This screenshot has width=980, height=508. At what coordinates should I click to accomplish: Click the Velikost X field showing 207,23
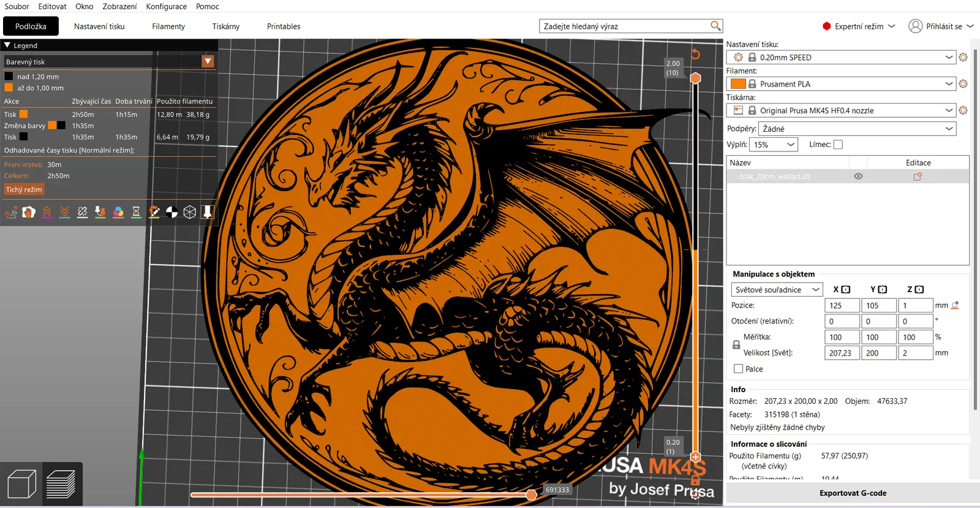coord(842,353)
